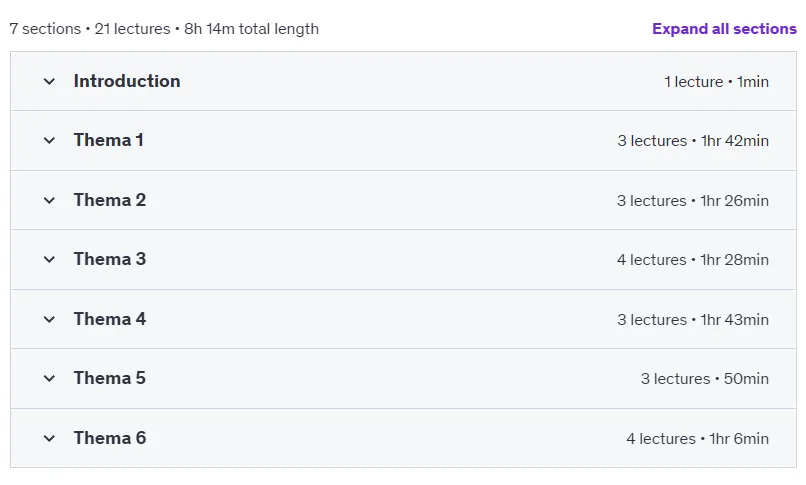Click Expand all sections link
This screenshot has height=485, width=806.
click(724, 29)
